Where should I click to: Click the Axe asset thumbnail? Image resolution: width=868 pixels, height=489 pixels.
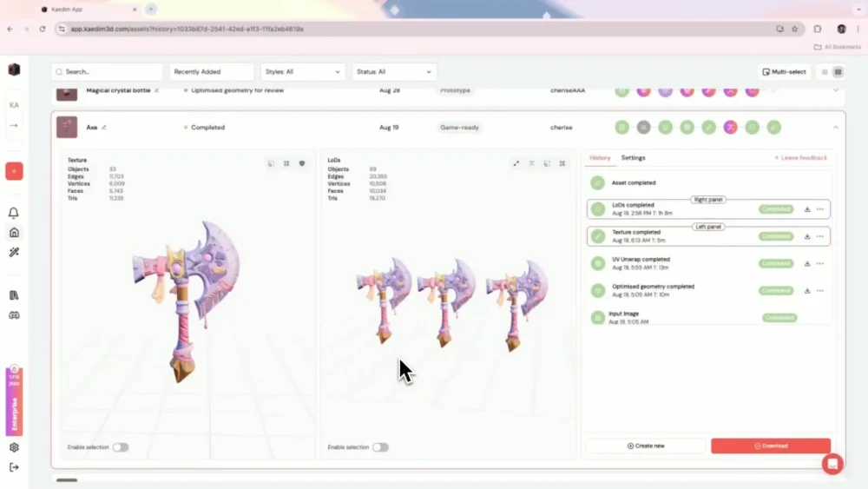click(67, 128)
